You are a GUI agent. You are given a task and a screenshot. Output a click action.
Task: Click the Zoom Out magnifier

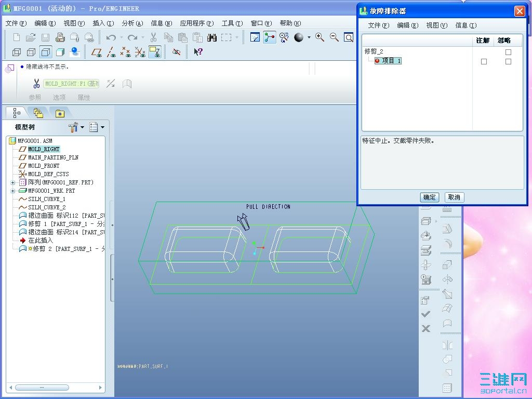click(x=334, y=37)
